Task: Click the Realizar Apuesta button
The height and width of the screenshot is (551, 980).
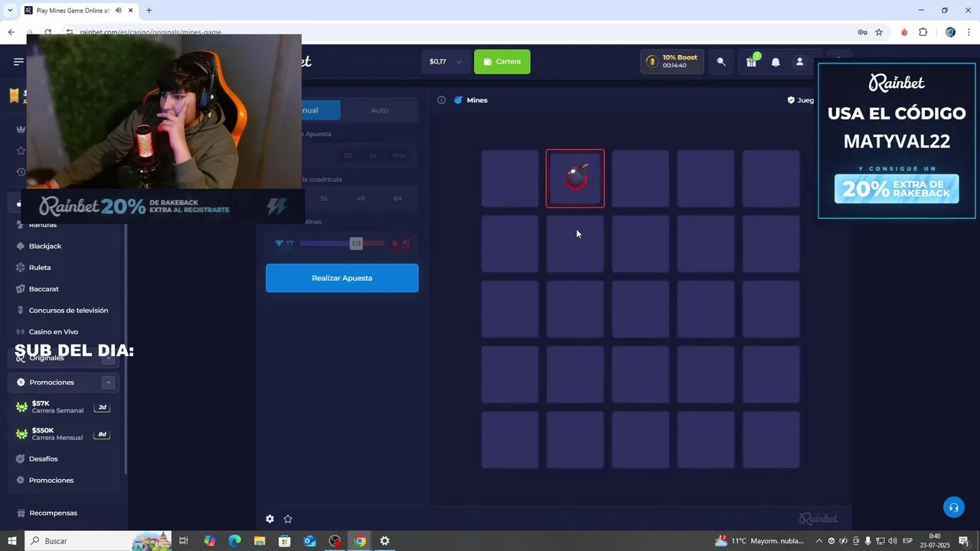Action: [342, 278]
